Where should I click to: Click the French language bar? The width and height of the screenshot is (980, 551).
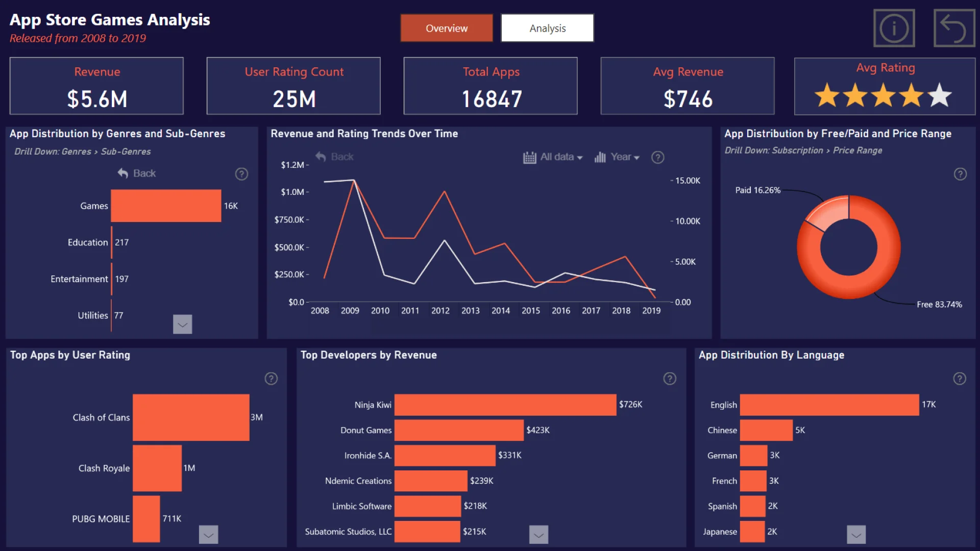coord(753,481)
